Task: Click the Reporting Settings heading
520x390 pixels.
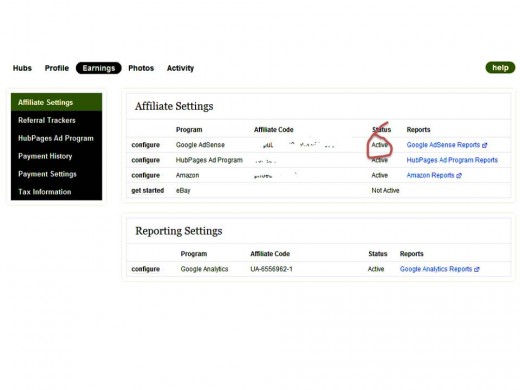Action: point(179,231)
